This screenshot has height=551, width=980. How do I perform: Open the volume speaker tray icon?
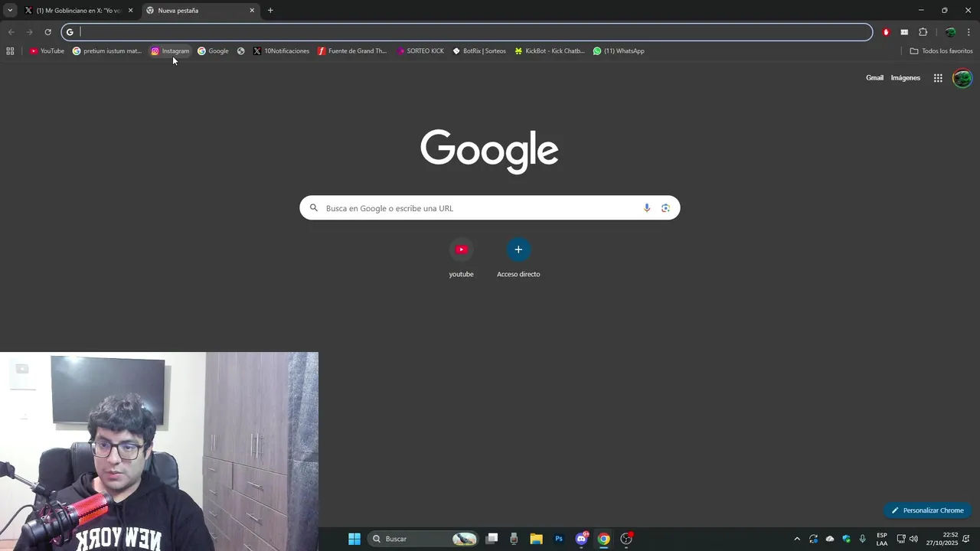(x=913, y=539)
